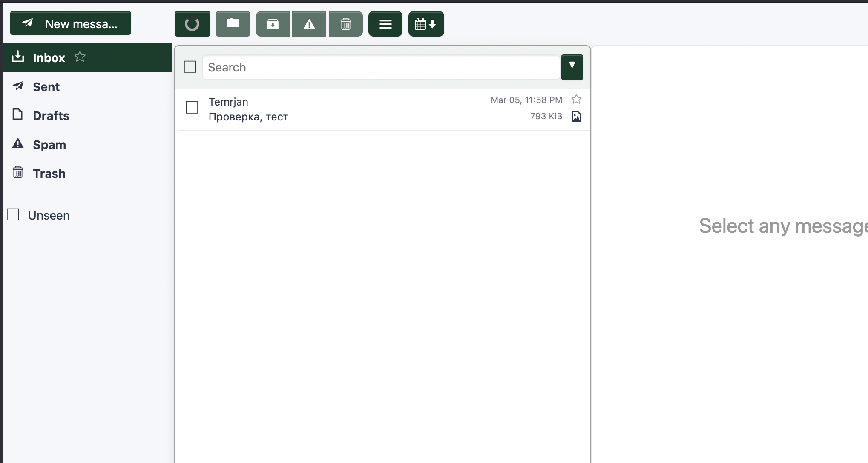The image size is (868, 463).
Task: Mark message as spam using warning icon
Action: (x=309, y=23)
